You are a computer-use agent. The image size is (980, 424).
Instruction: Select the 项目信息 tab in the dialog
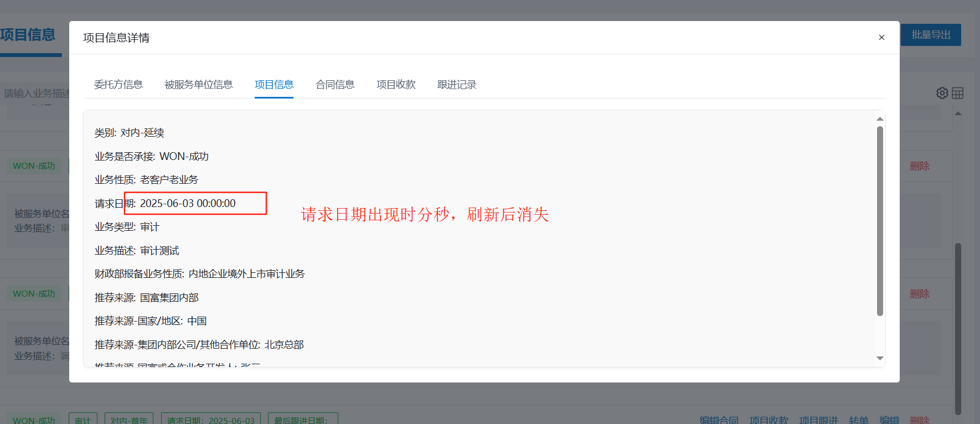point(274,85)
